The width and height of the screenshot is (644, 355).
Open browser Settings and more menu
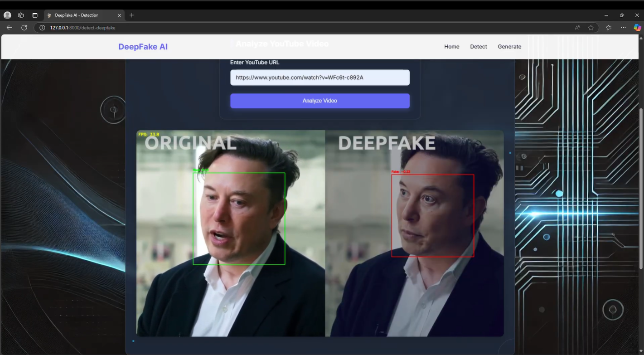[623, 28]
